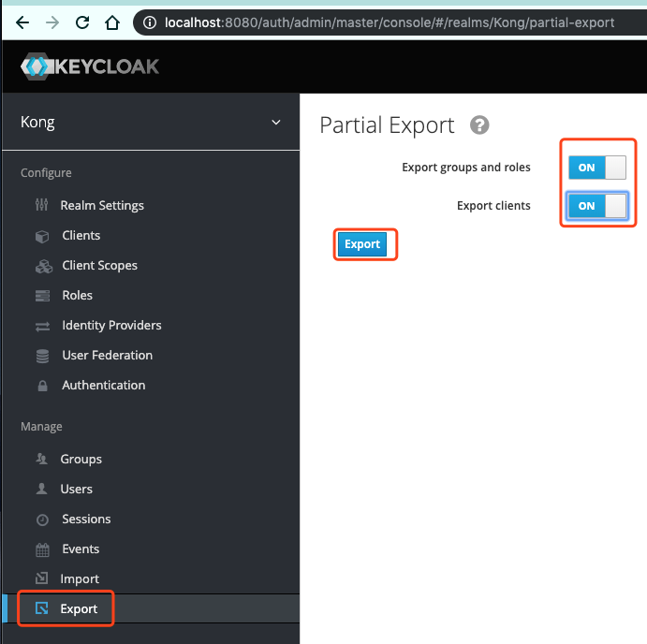Open Partial Export help question mark
This screenshot has height=644, width=647.
[x=479, y=125]
